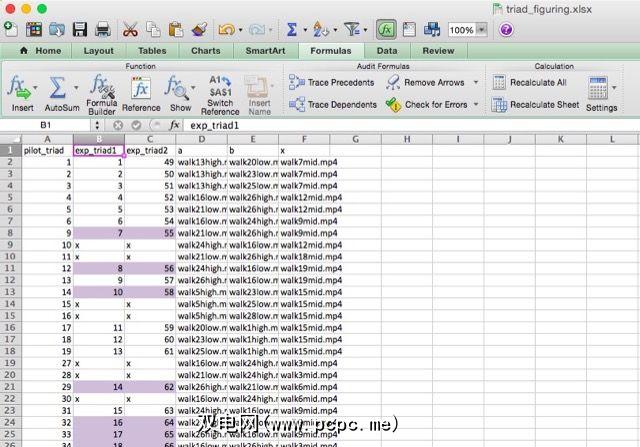The image size is (640, 447).
Task: Select the Select All corner button
Action: (x=11, y=139)
